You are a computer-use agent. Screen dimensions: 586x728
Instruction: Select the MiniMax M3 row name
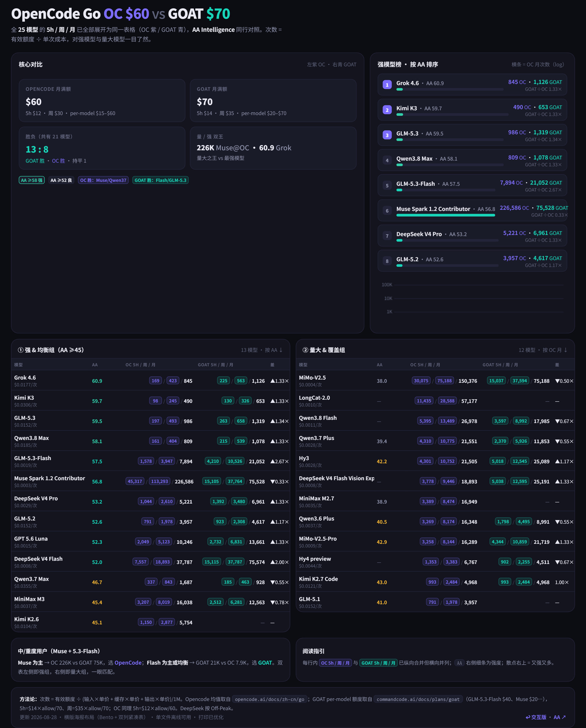[x=29, y=599]
